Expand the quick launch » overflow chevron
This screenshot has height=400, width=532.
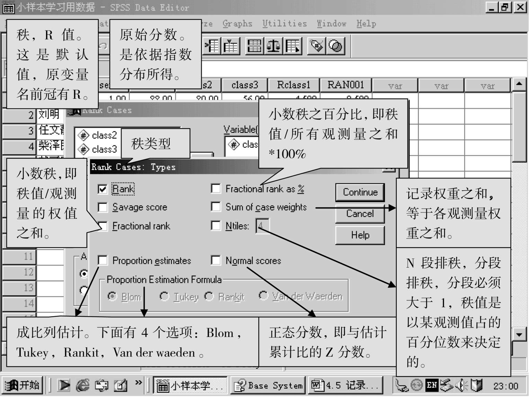coord(139,382)
